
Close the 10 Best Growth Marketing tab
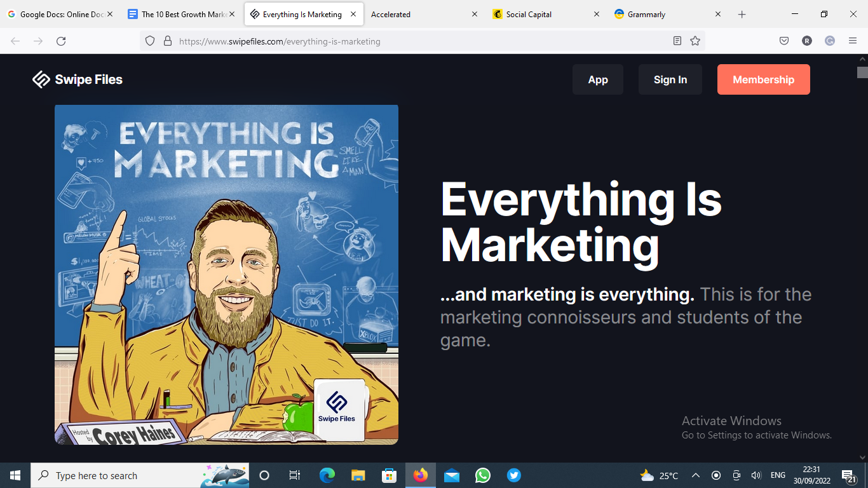click(x=232, y=14)
